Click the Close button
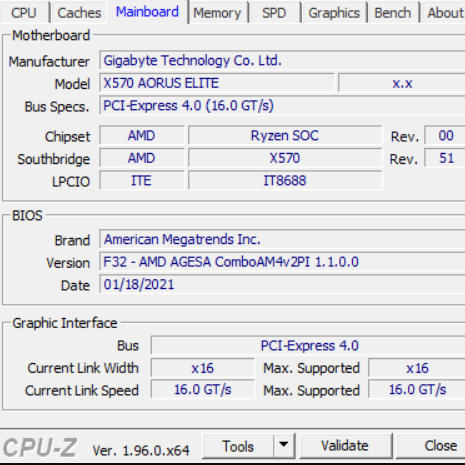This screenshot has height=465, width=465. [431, 446]
